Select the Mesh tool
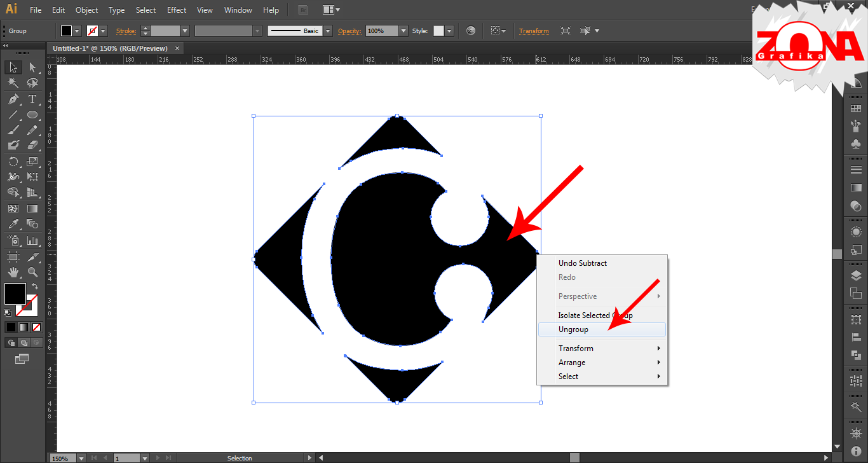 coord(13,208)
